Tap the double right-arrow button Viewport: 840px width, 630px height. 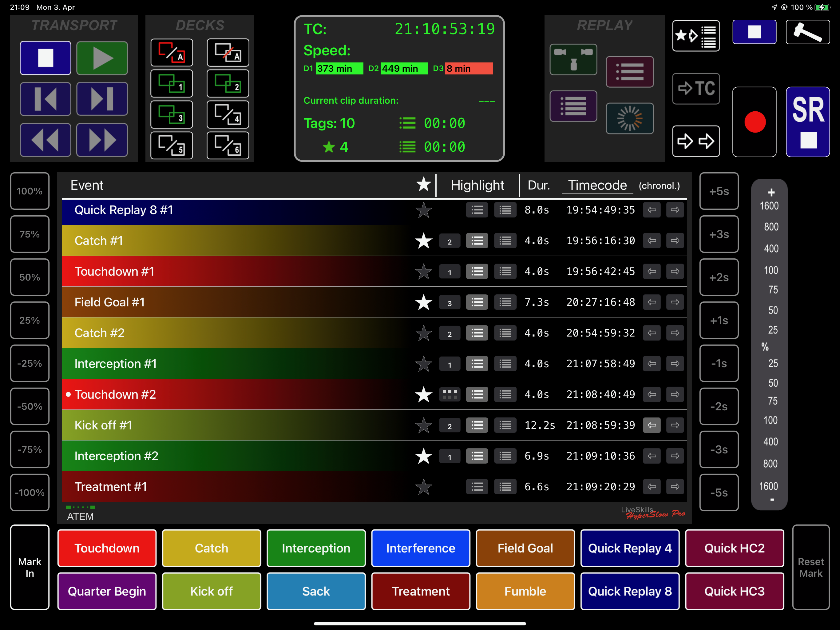(696, 141)
